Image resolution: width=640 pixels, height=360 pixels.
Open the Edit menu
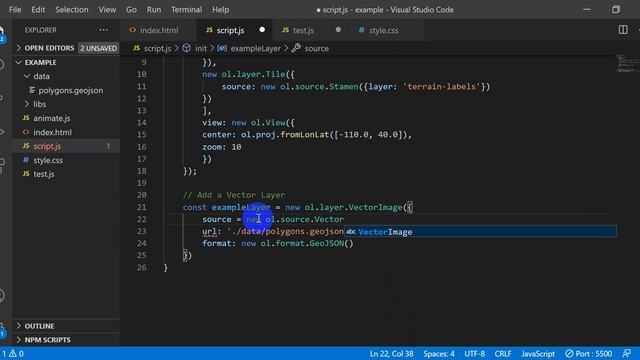pyautogui.click(x=38, y=9)
